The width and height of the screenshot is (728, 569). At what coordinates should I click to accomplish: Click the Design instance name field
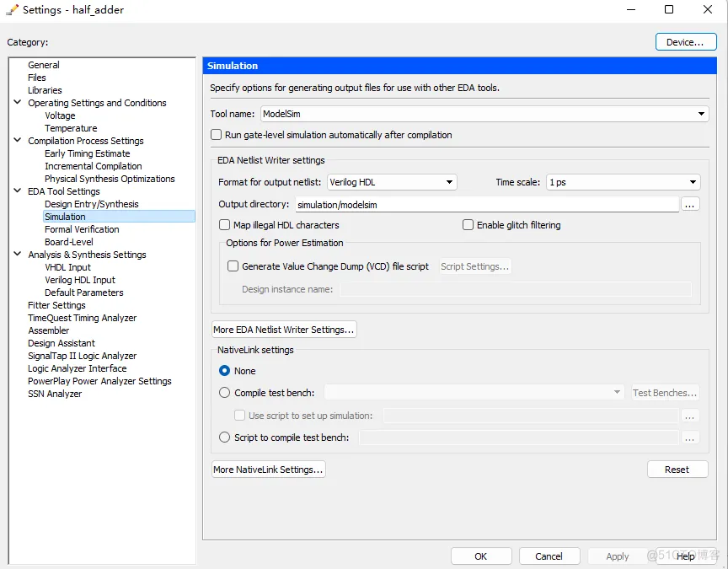516,289
